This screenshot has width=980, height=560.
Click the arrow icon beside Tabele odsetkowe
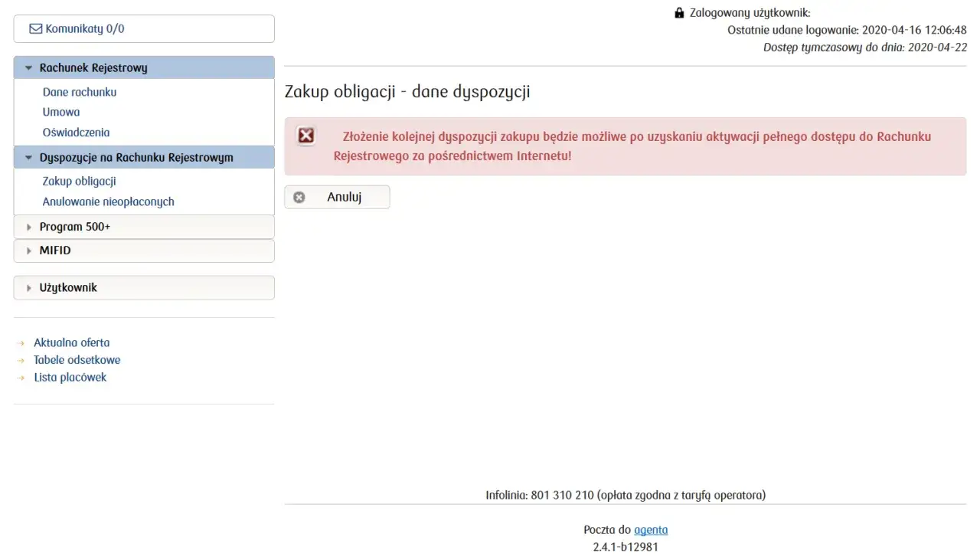tap(21, 360)
